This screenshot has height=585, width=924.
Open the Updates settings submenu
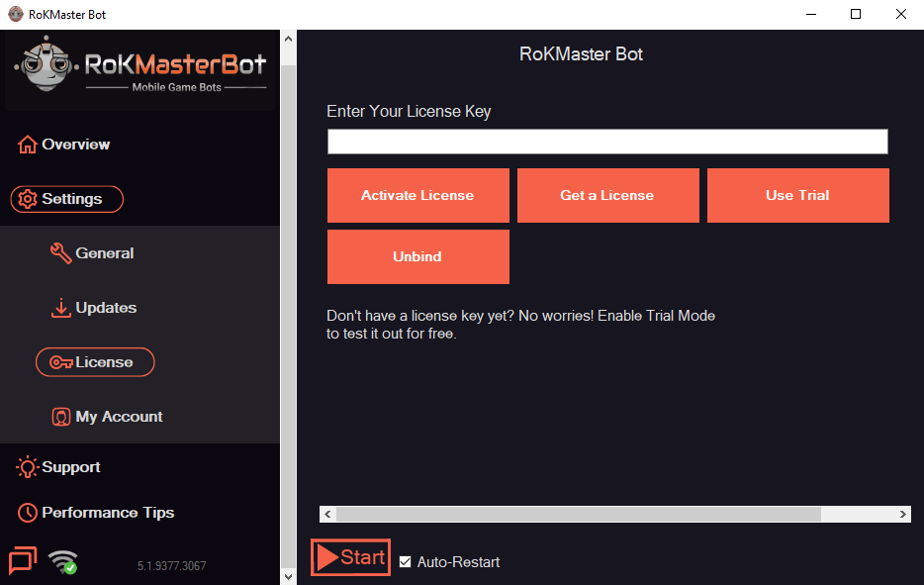point(93,308)
